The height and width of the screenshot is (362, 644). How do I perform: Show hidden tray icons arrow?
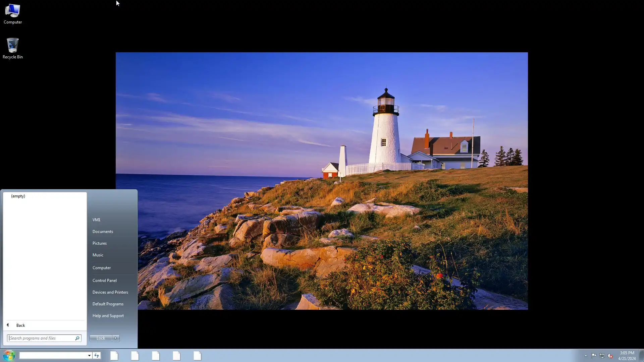(x=586, y=356)
